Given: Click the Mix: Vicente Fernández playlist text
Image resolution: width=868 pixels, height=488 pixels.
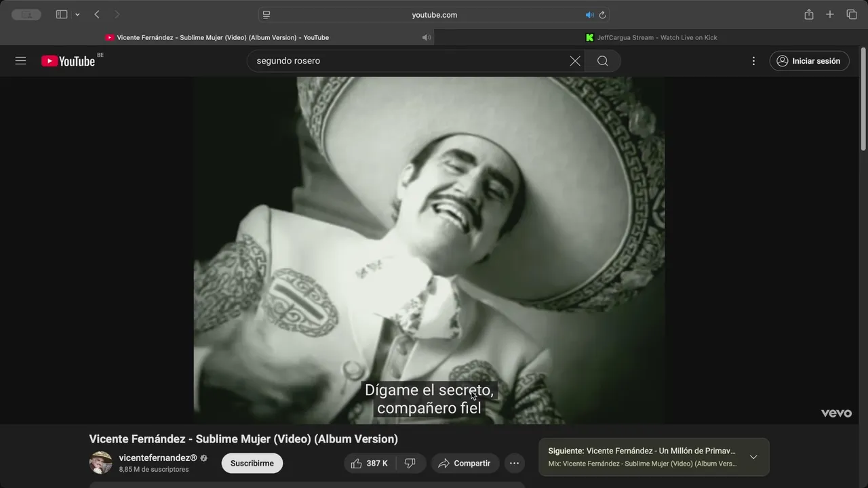Looking at the screenshot, I should click(642, 464).
